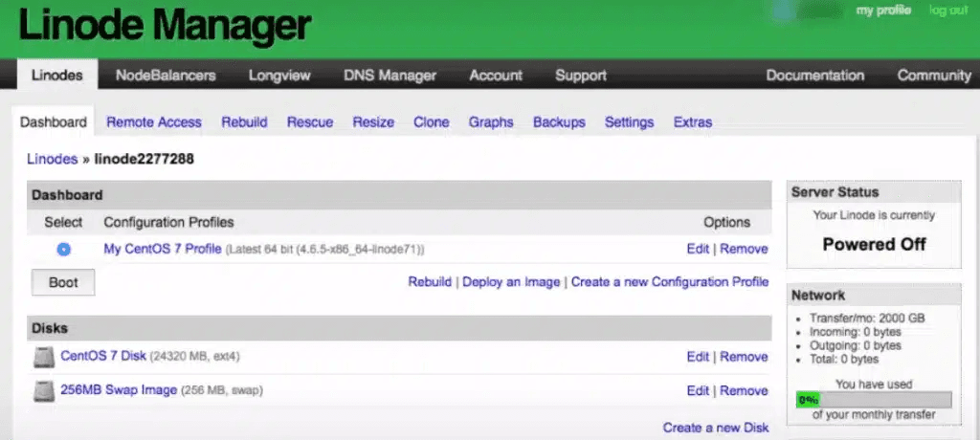
Task: Switch to the Remote Access tab
Action: pos(153,122)
